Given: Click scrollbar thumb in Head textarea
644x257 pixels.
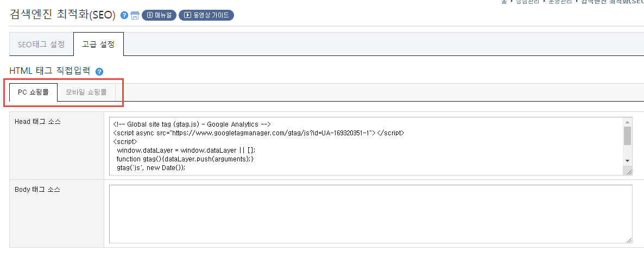Looking at the screenshot, I should [x=627, y=136].
